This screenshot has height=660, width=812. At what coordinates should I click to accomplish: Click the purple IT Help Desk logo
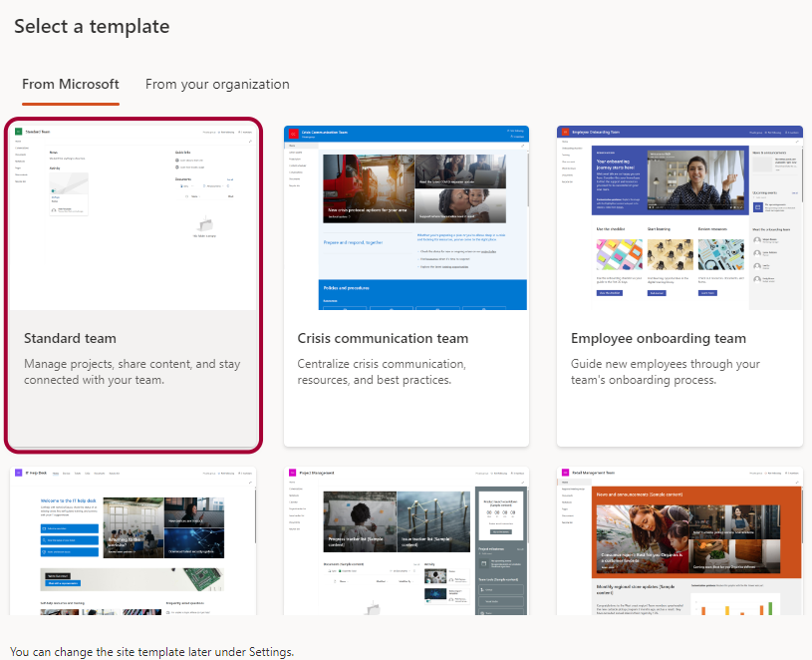18,473
